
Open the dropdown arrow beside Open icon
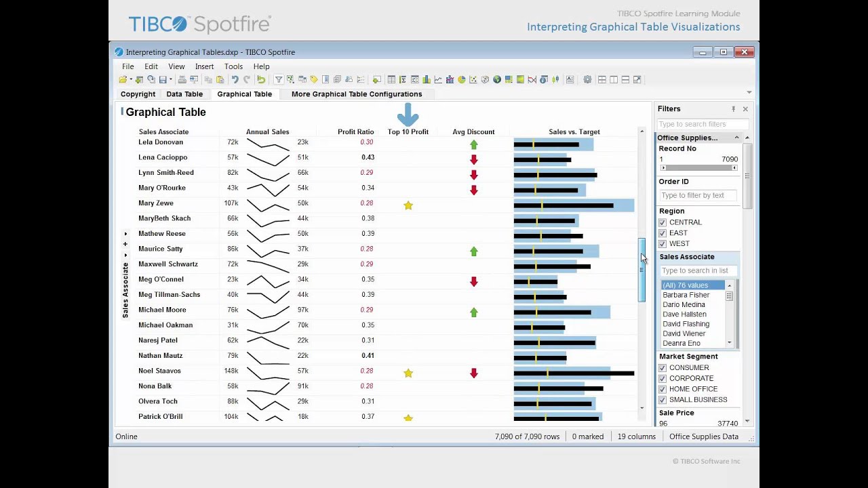[131, 79]
